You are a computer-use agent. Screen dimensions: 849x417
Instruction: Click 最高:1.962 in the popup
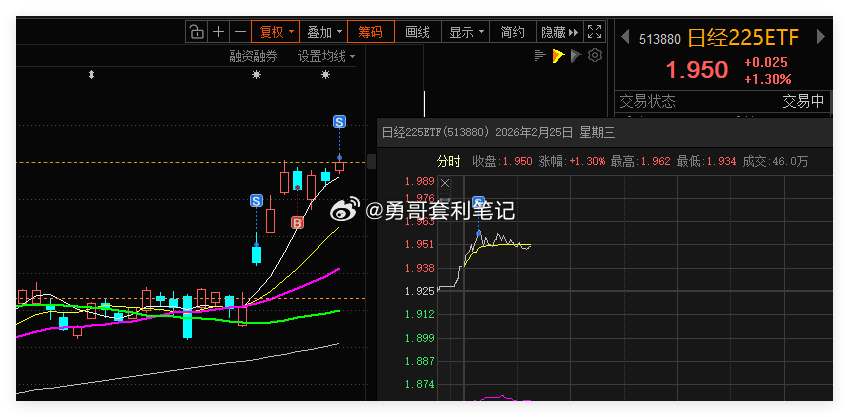pyautogui.click(x=641, y=161)
